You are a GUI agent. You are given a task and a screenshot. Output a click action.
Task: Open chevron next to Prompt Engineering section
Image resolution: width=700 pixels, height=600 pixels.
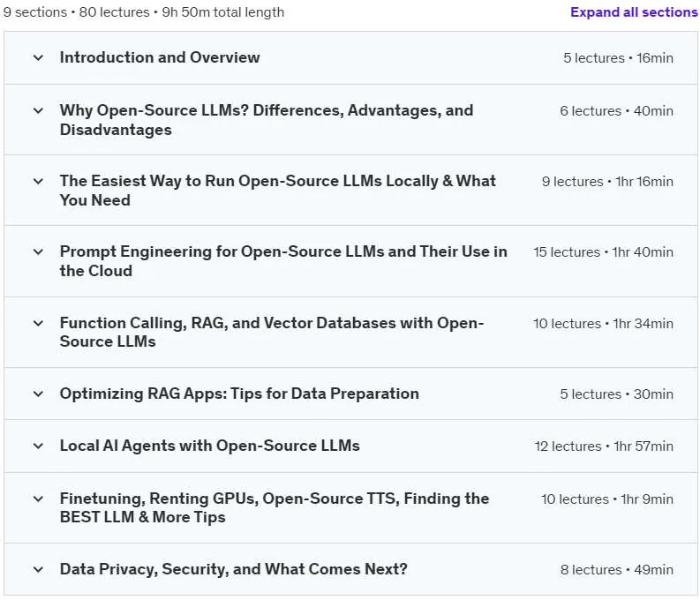pyautogui.click(x=38, y=251)
